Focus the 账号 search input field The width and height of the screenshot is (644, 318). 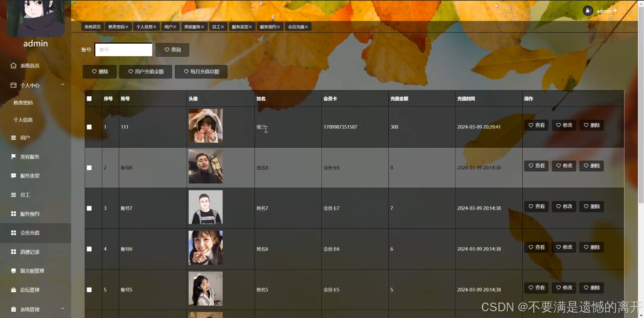tap(123, 50)
